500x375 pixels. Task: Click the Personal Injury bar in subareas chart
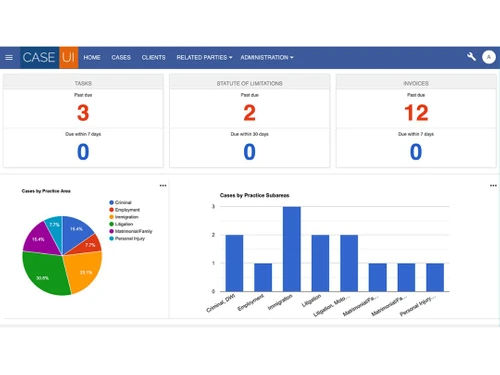click(435, 277)
